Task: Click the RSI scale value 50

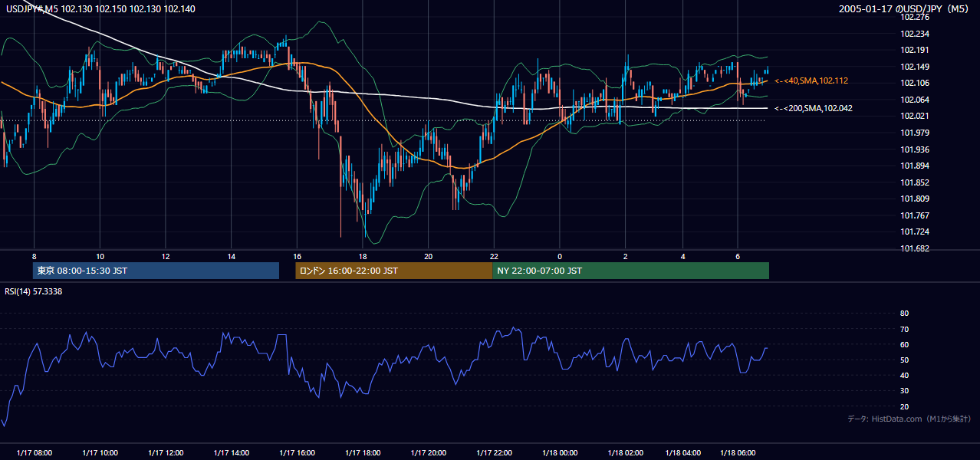Action: (x=904, y=360)
